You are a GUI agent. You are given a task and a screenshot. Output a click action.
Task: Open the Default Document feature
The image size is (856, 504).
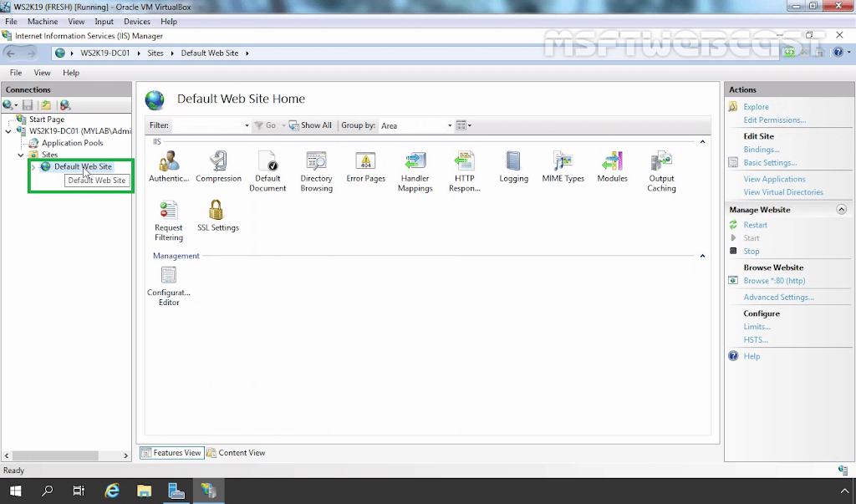click(x=267, y=171)
